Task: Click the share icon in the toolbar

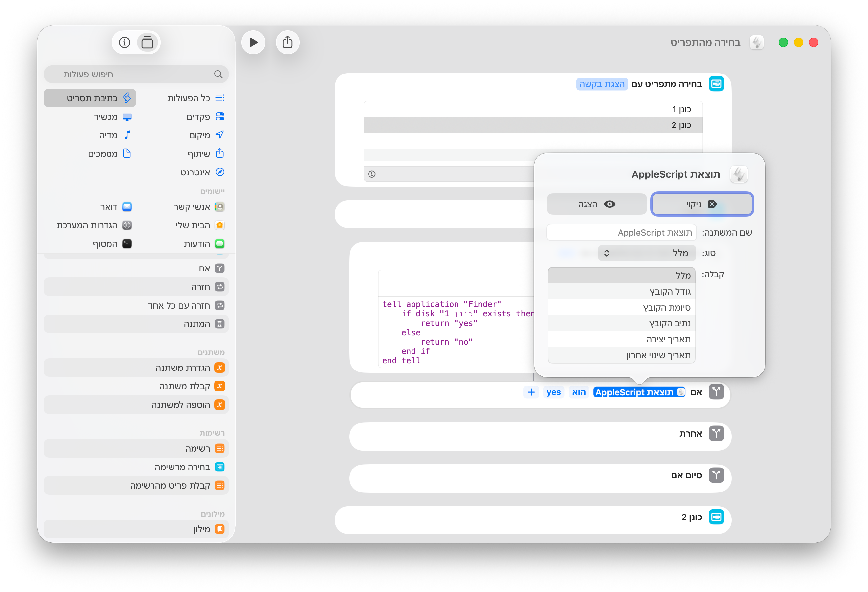Action: 287,42
